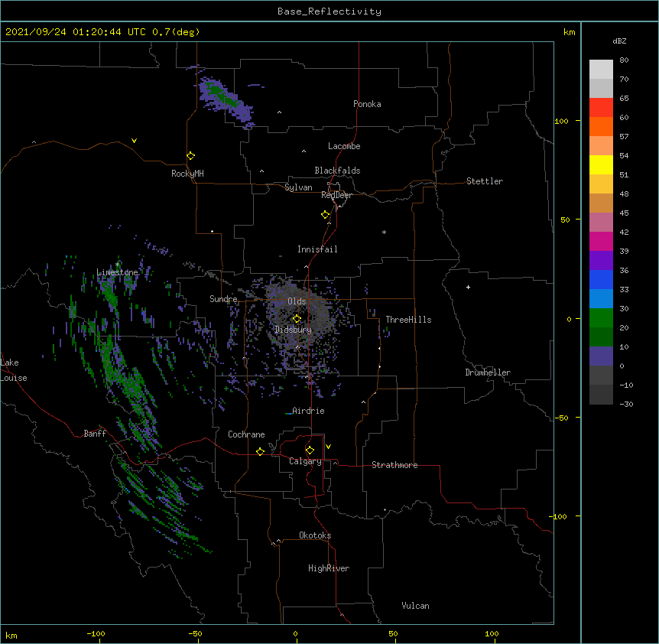
Task: Click the white 80 dBZ legend swatch
Action: 601,70
